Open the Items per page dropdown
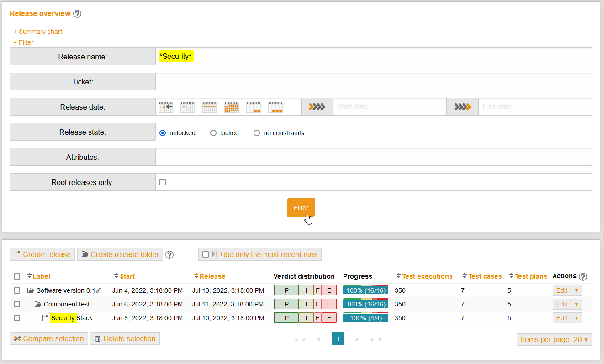603x364 pixels. tap(554, 339)
